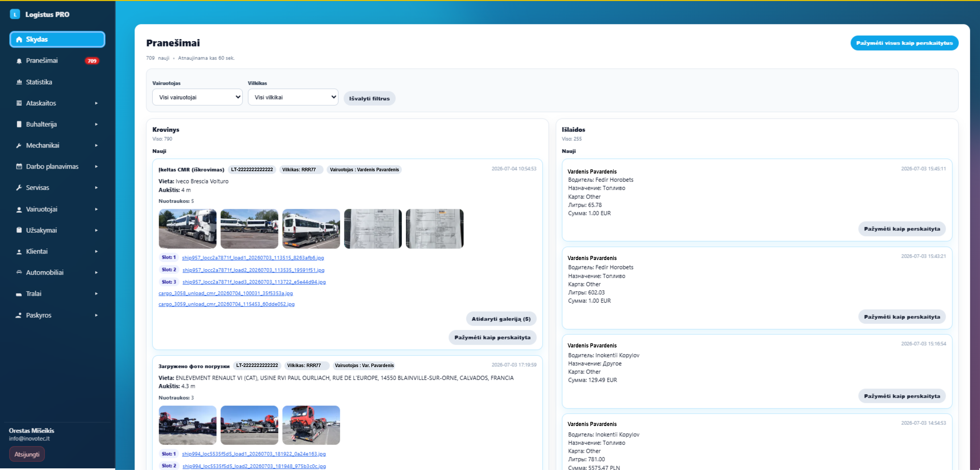The width and height of the screenshot is (980, 470).
Task: Expand the Vairuotojai submenu arrow
Action: click(x=96, y=209)
